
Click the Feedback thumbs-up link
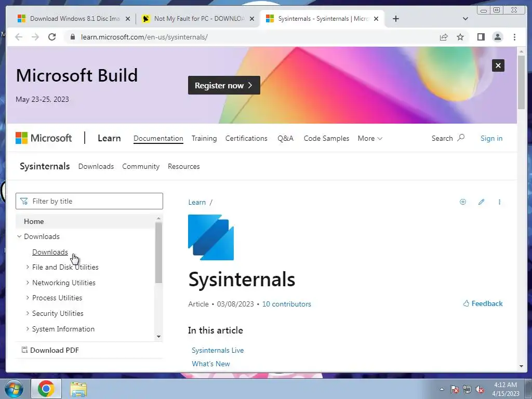(x=483, y=303)
